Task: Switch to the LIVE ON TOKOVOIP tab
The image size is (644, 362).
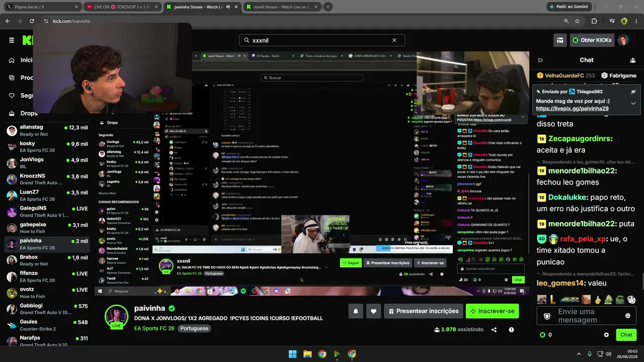Action: (122, 7)
